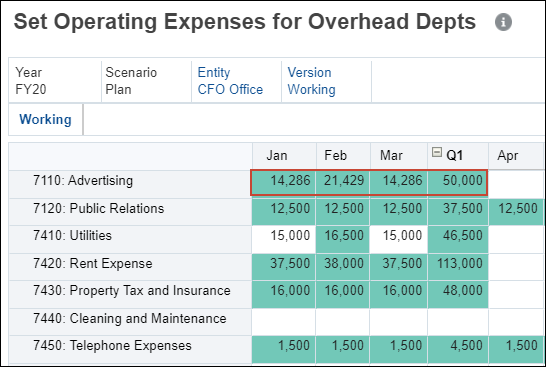Screen dimensions: 546x367
Task: Click Rent Expense Jan cell 37,500
Action: coord(284,267)
